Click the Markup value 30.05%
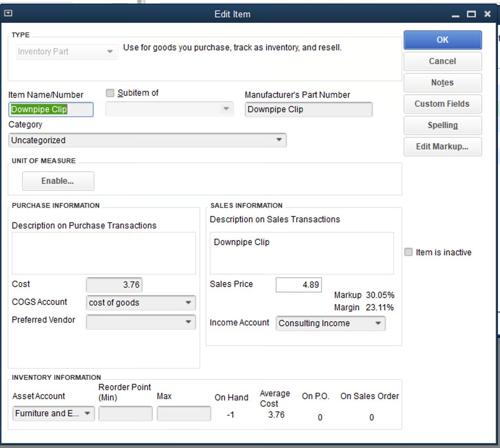The width and height of the screenshot is (500, 448). click(x=380, y=295)
